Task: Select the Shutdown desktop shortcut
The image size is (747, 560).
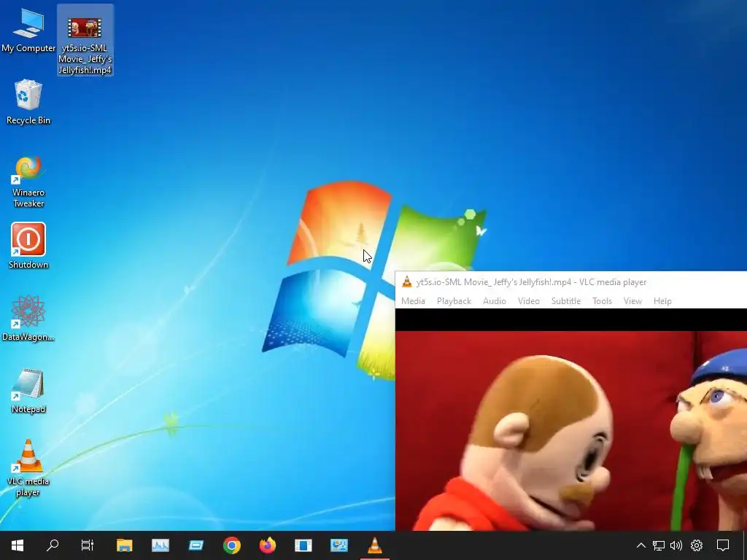Action: click(28, 246)
